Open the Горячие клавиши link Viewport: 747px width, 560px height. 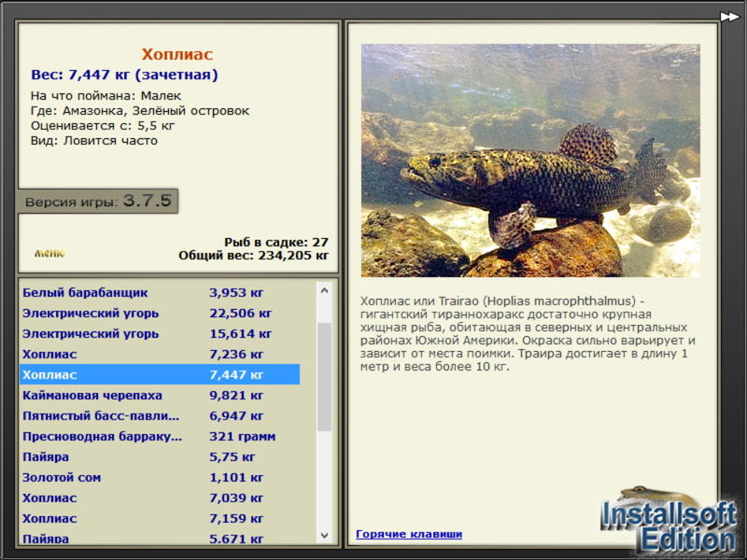(409, 534)
